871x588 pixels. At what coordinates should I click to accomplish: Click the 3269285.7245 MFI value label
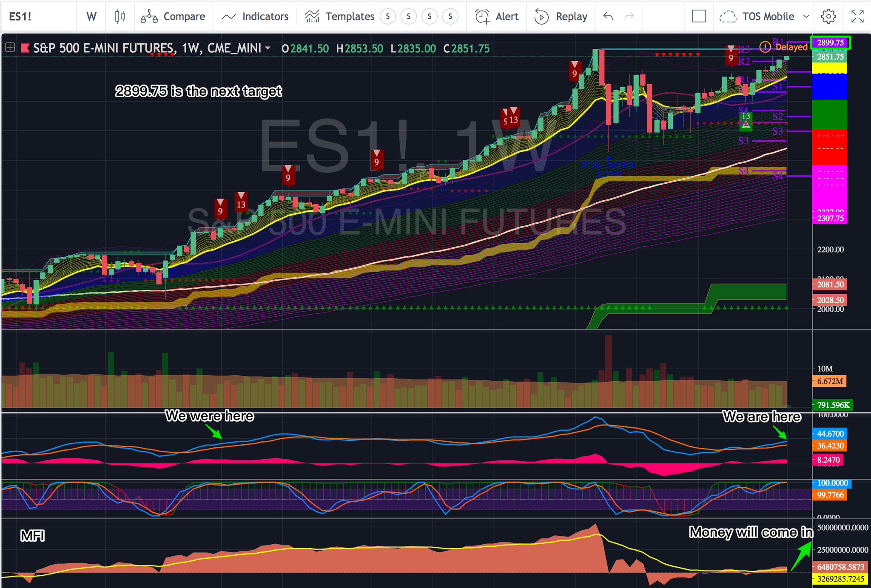[x=840, y=579]
